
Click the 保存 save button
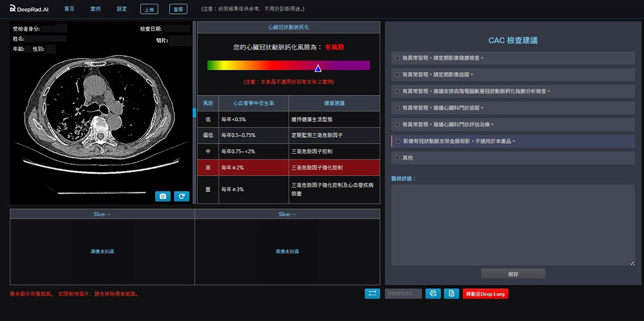click(513, 273)
